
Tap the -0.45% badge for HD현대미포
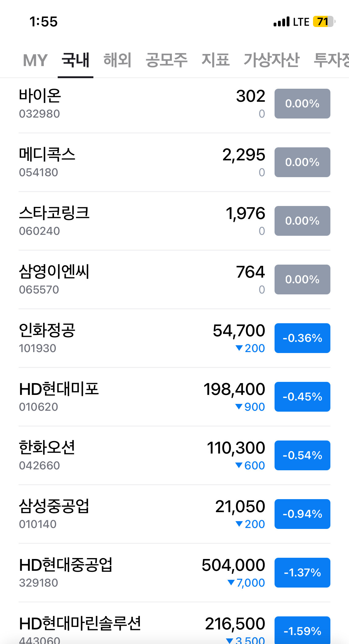coord(302,397)
